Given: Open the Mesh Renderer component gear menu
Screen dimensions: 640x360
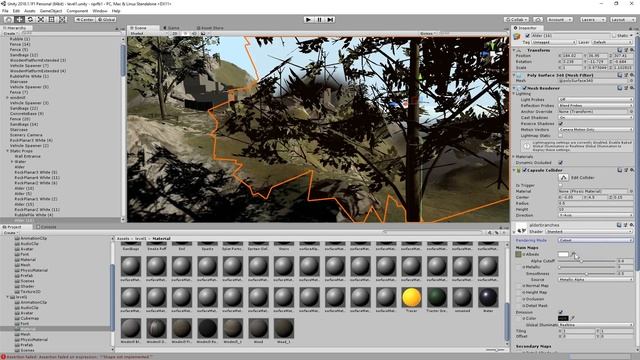Looking at the screenshot, I should click(x=631, y=88).
